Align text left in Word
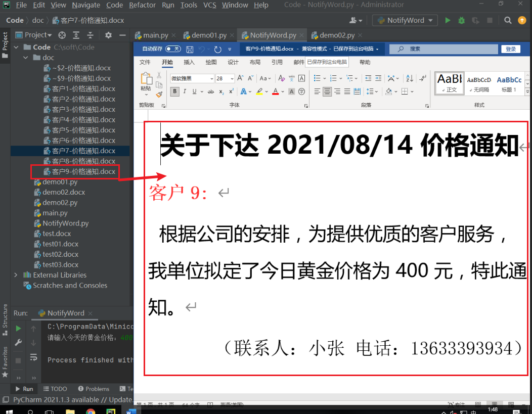Image resolution: width=532 pixels, height=414 pixels. click(317, 91)
